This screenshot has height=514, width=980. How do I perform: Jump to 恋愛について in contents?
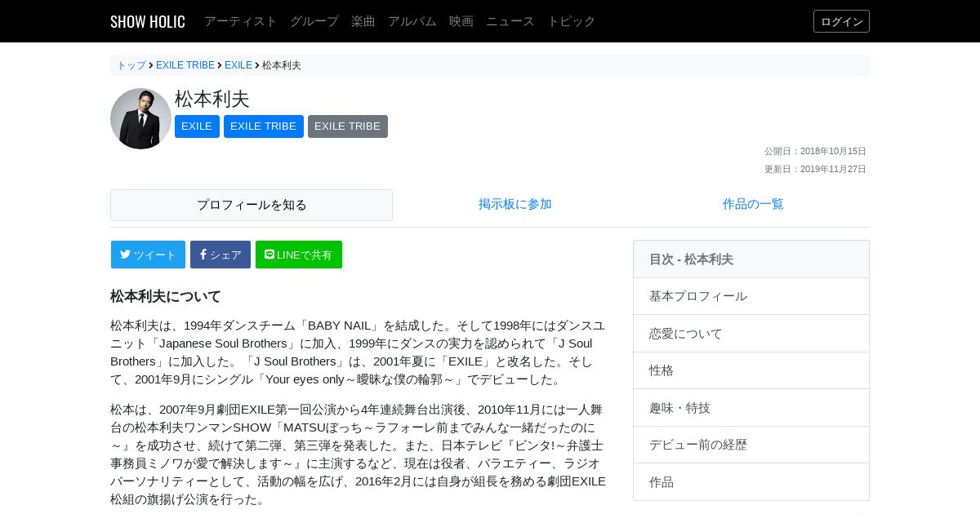coord(751,334)
